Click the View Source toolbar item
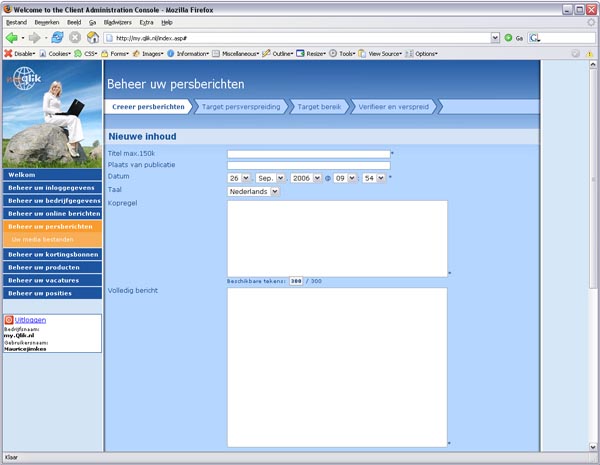 (380, 53)
